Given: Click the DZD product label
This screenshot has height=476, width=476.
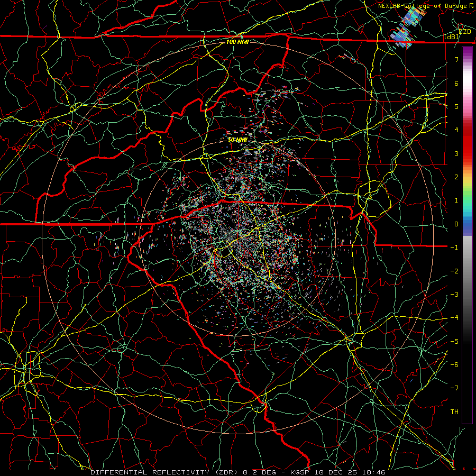Looking at the screenshot, I should point(464,32).
